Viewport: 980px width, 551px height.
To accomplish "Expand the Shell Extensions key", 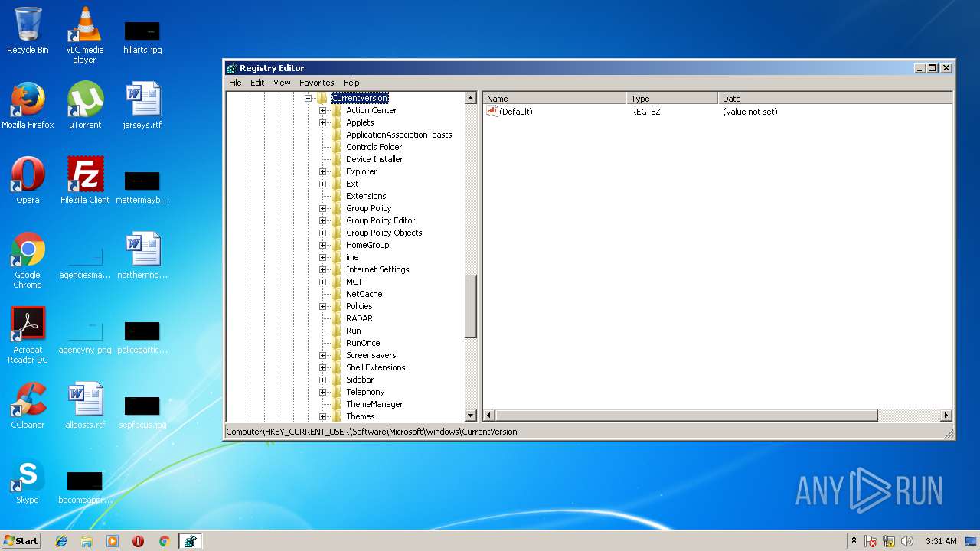I will click(322, 367).
